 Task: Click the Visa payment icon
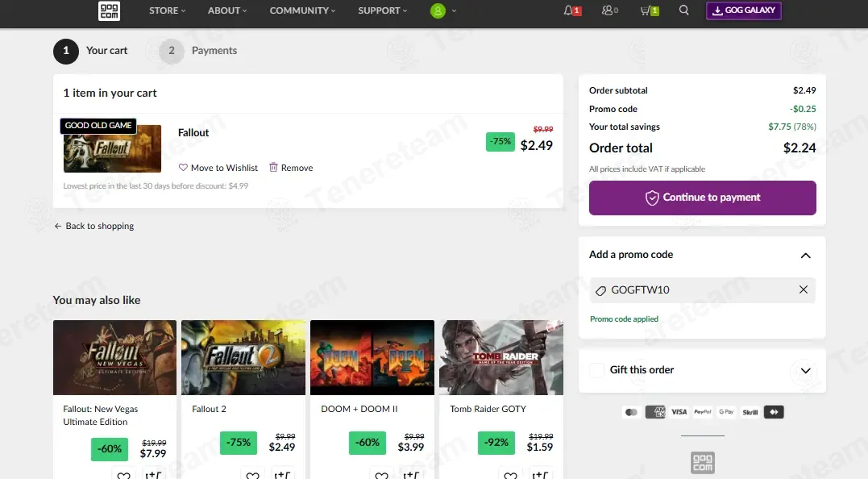679,412
